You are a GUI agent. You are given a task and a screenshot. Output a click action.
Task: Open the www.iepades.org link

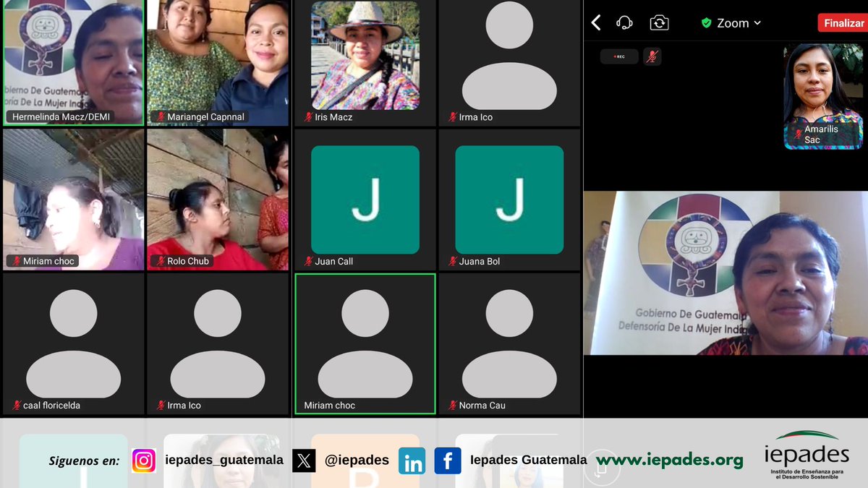[x=670, y=461]
